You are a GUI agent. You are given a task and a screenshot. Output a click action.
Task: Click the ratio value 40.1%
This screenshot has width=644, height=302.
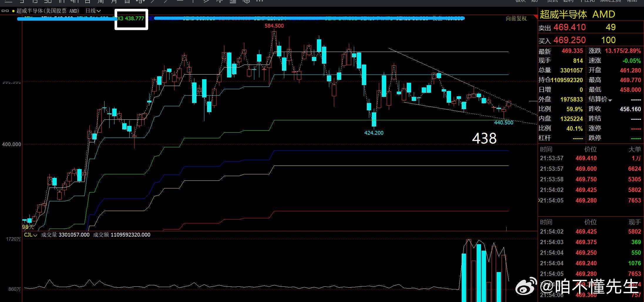574,129
